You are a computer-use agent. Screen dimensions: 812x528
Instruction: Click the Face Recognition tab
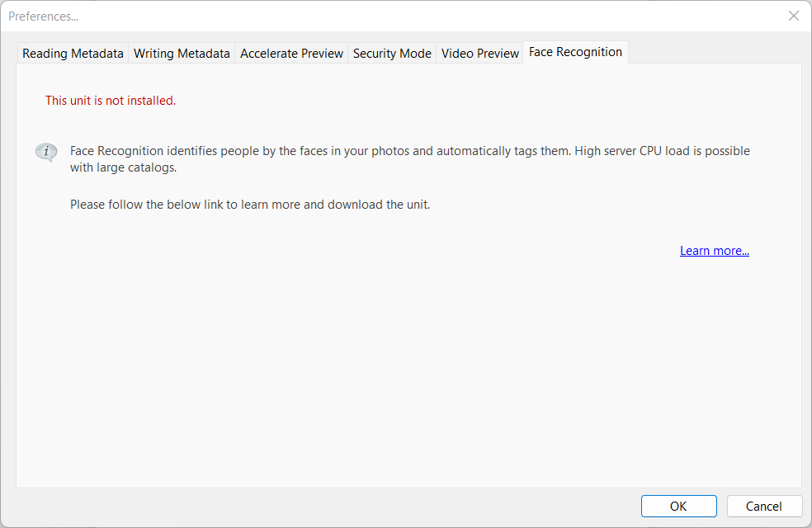point(575,52)
